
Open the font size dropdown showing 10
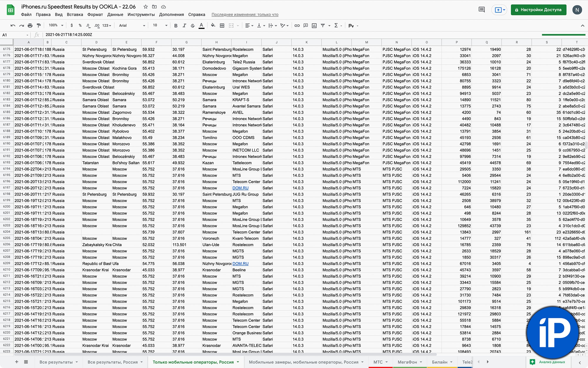160,25
